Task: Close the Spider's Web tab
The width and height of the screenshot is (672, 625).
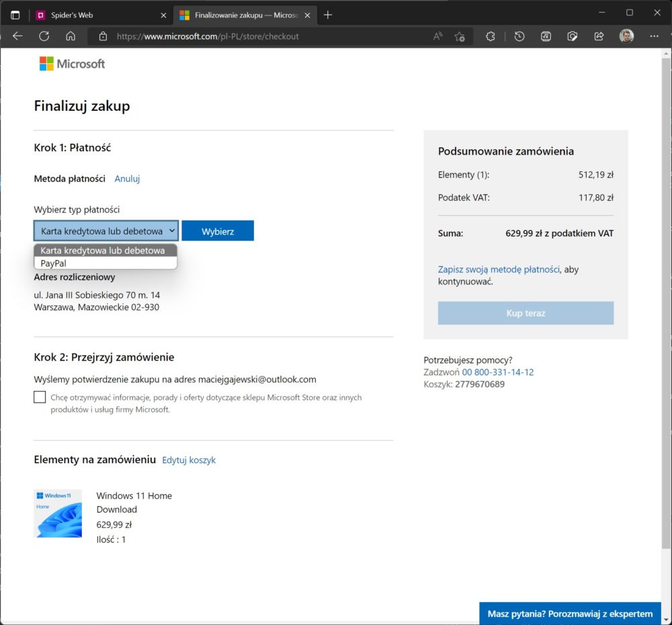Action: pos(163,15)
